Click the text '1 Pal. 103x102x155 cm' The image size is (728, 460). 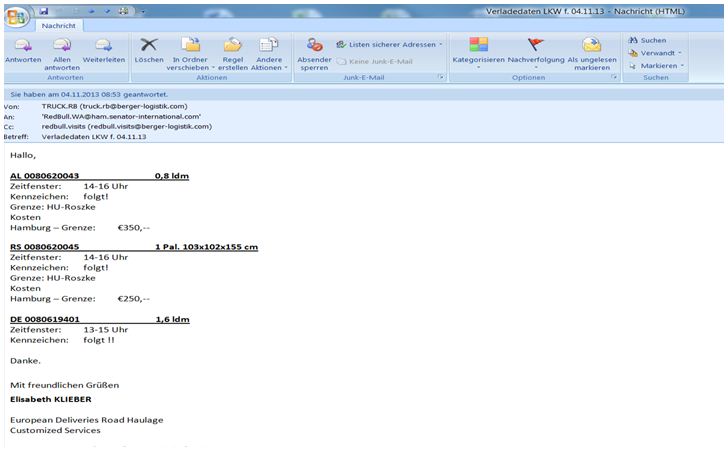pos(206,247)
